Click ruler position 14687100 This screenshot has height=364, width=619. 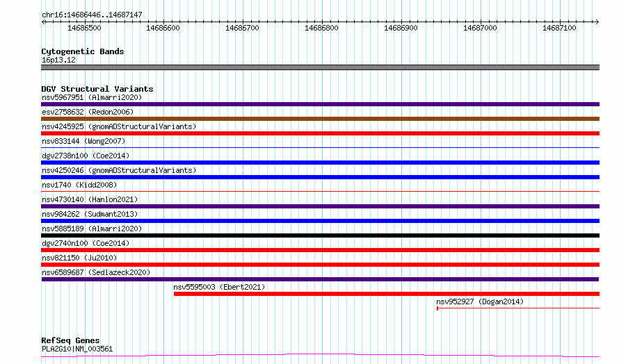(559, 28)
